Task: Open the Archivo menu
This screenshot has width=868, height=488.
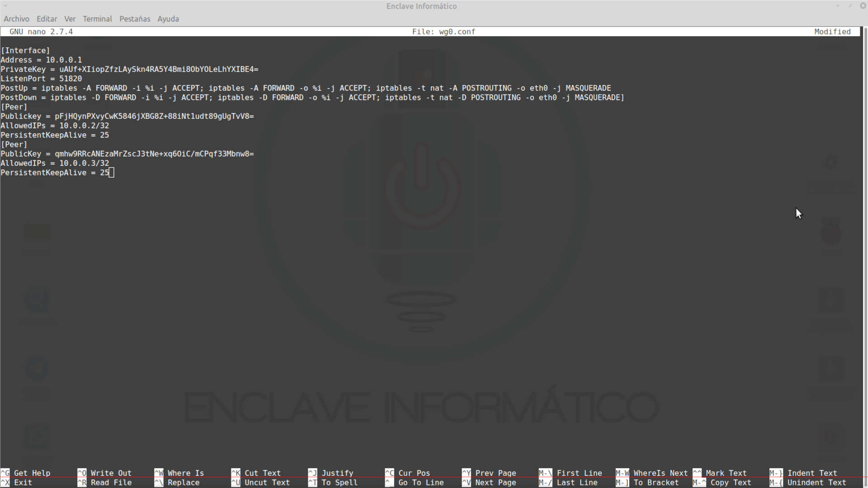Action: (16, 19)
